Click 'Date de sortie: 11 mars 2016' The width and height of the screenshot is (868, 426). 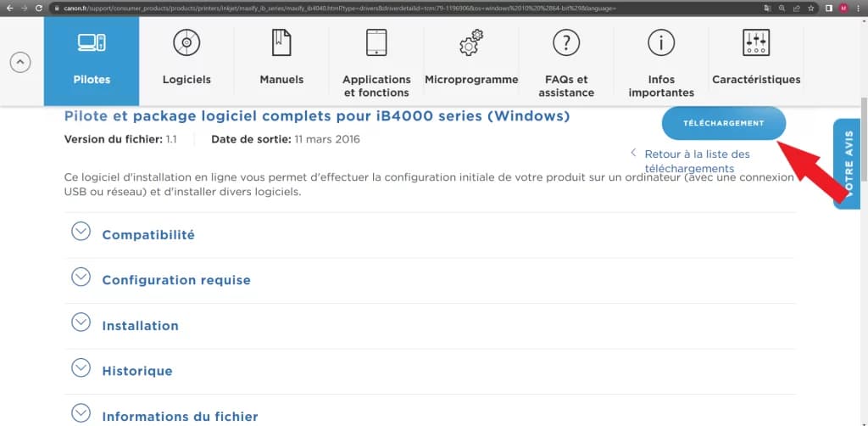coord(286,139)
